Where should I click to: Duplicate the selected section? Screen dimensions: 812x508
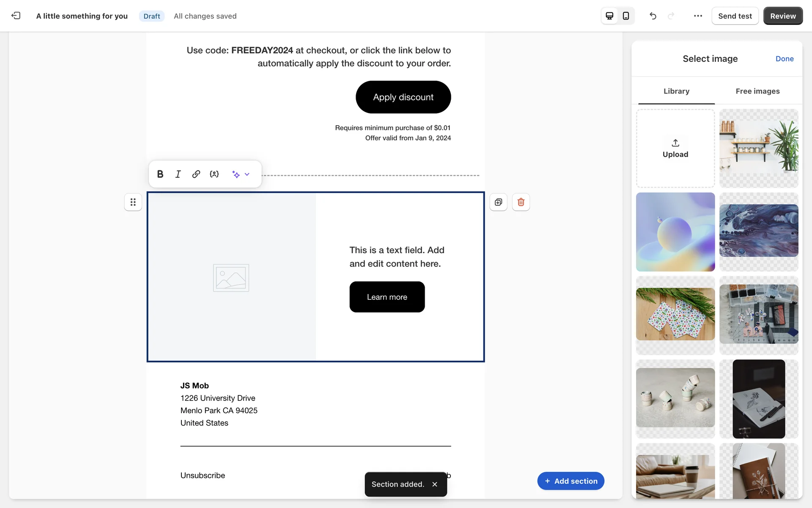point(498,202)
